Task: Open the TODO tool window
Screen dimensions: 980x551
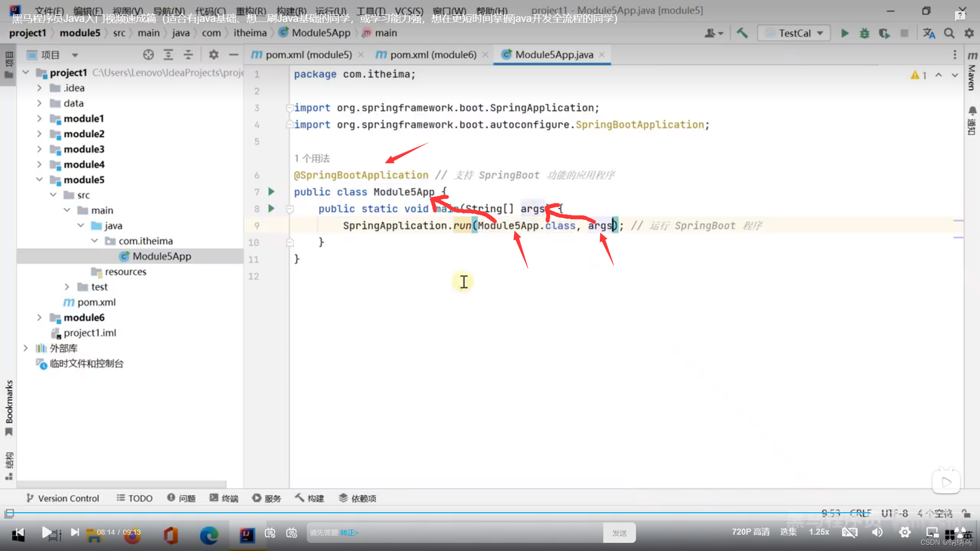Action: tap(135, 498)
